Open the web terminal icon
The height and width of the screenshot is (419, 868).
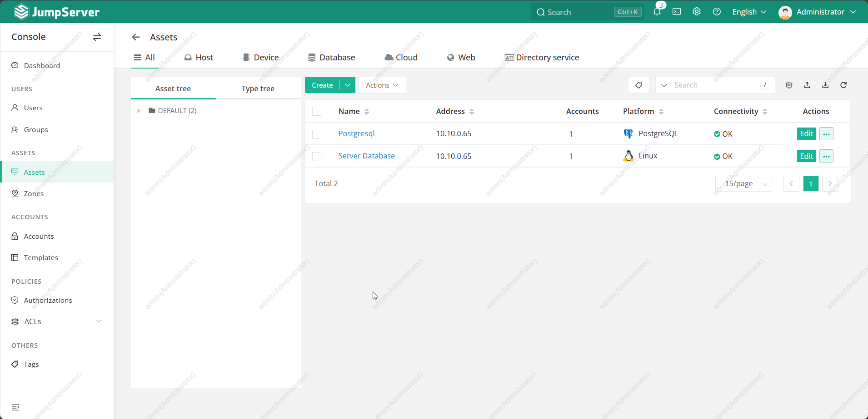tap(677, 12)
